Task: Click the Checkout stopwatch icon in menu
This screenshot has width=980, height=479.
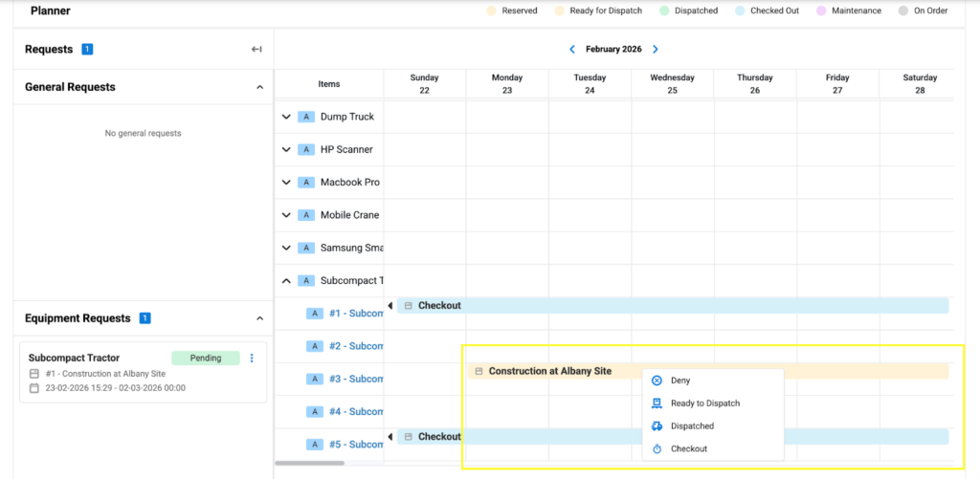Action: coord(657,448)
